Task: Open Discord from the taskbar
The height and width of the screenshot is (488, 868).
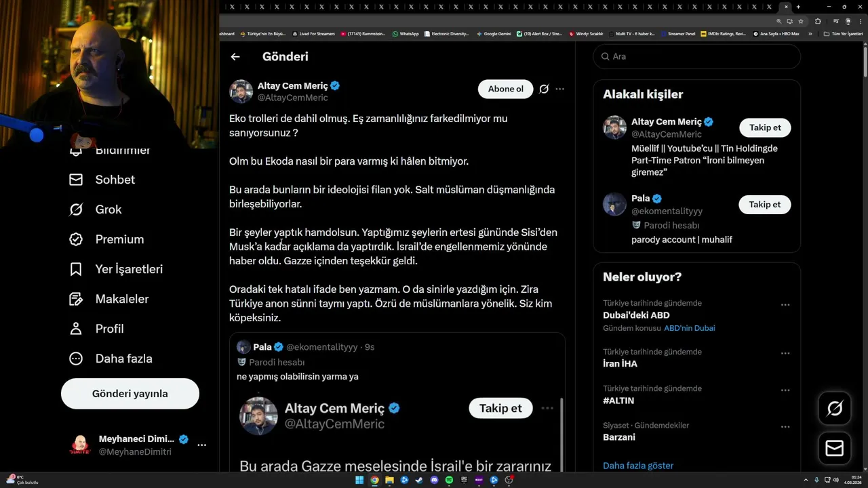Action: [x=434, y=480]
